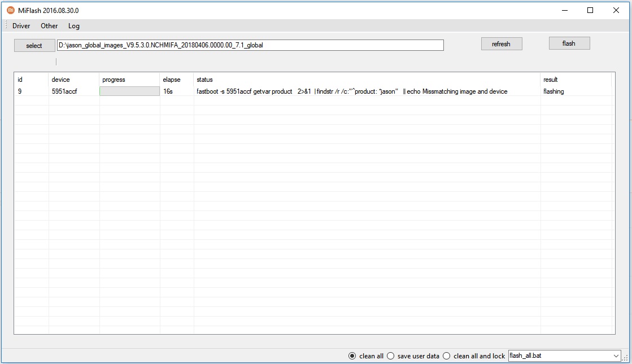Click the 'status' column header

click(x=204, y=80)
